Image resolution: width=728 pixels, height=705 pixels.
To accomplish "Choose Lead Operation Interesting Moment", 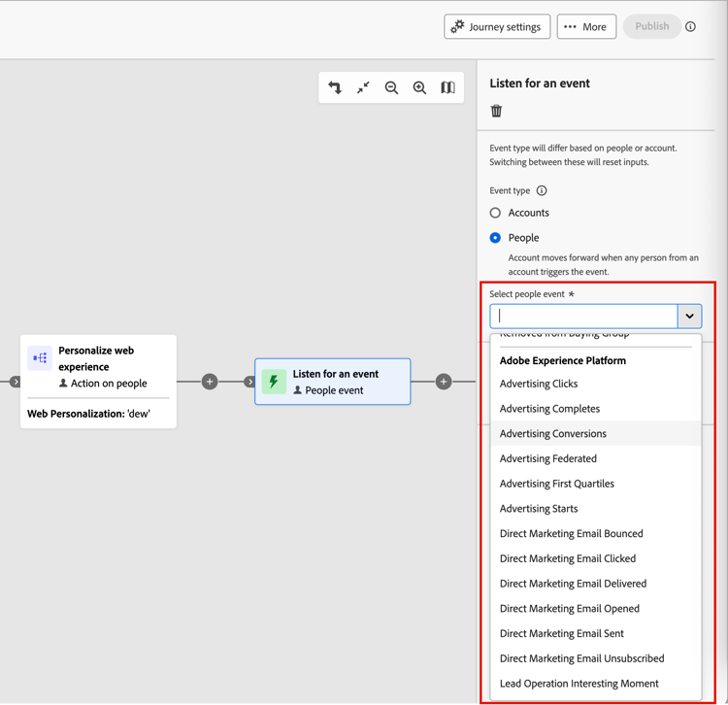I will [596, 684].
